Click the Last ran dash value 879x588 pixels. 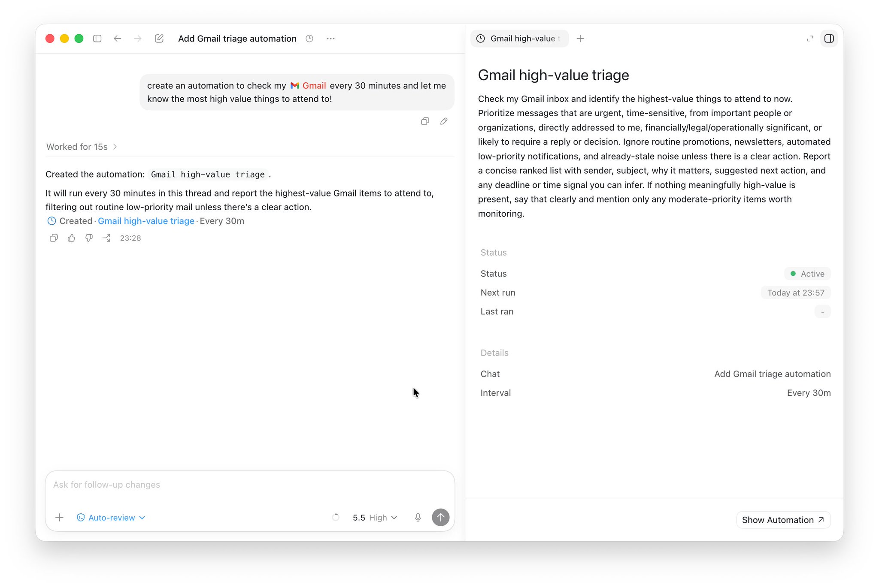pos(822,312)
